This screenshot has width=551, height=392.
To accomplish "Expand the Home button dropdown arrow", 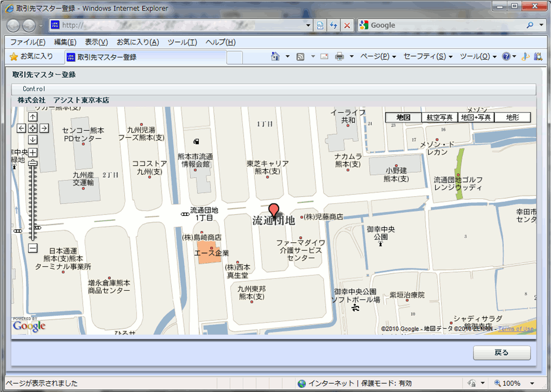I will click(287, 57).
